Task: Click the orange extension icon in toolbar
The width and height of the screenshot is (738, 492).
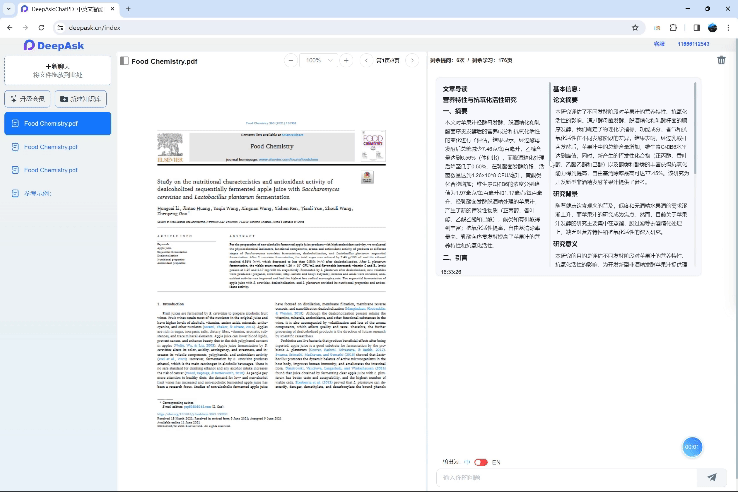Action: click(657, 28)
